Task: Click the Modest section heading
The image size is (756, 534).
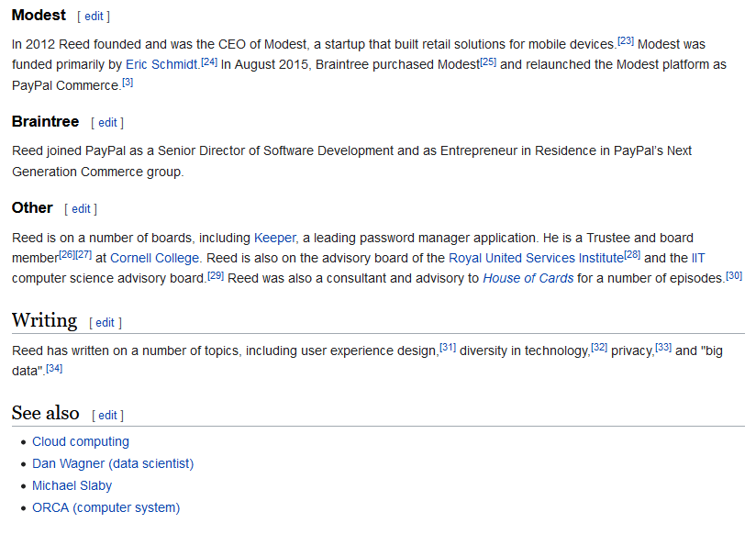Action: click(39, 16)
